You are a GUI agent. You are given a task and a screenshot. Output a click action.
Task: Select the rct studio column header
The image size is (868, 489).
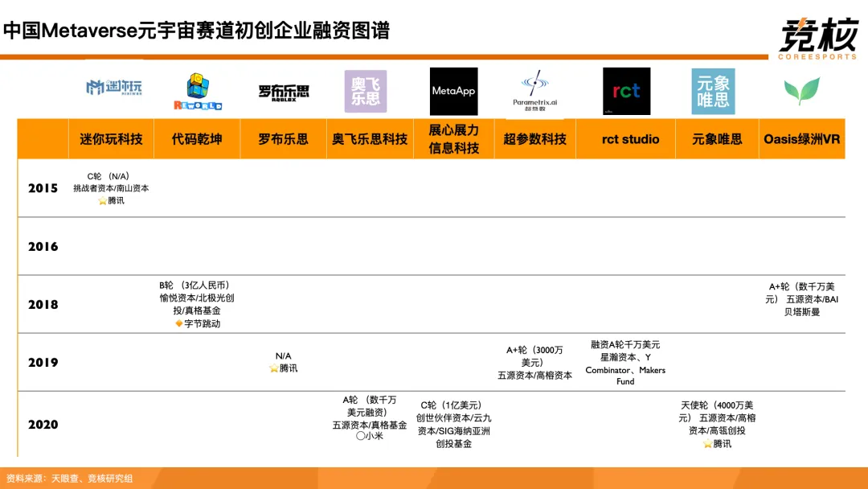[625, 139]
